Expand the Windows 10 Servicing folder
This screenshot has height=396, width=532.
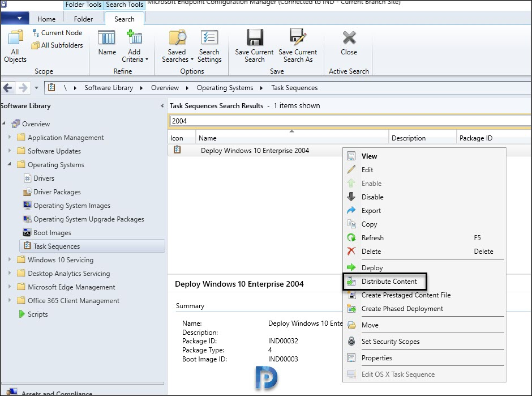10,259
